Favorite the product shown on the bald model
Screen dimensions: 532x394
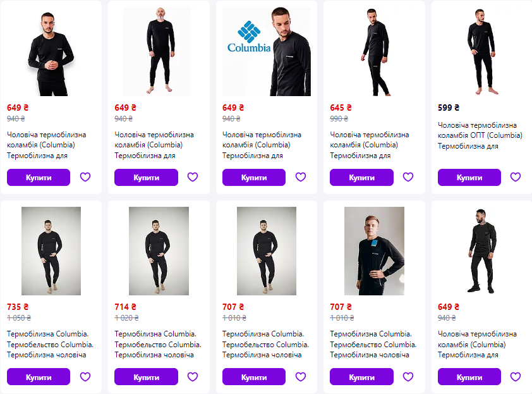coord(193,177)
